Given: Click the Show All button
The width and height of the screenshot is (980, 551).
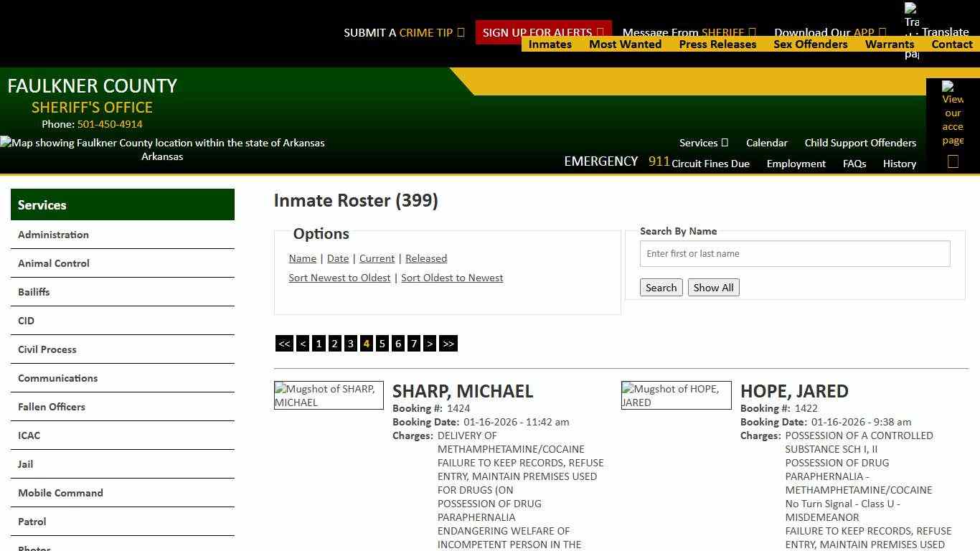Looking at the screenshot, I should (713, 287).
